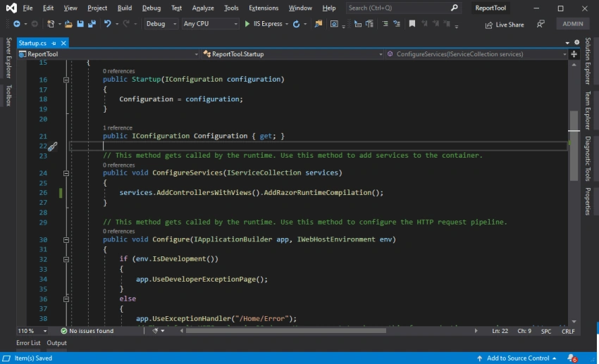This screenshot has width=599, height=364.
Task: Open the IIS Express target dropdown arrow
Action: click(287, 24)
